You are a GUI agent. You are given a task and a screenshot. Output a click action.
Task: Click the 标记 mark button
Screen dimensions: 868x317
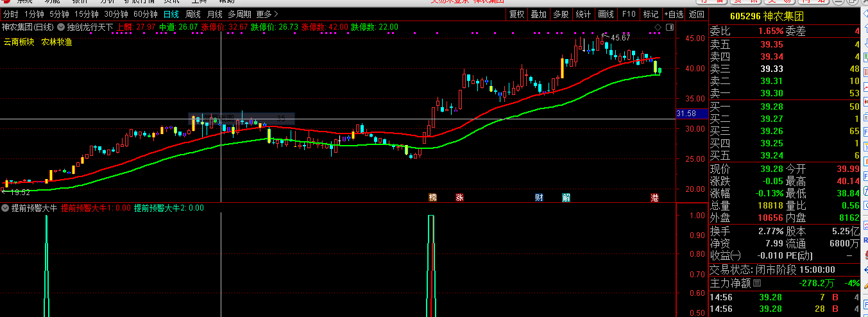651,14
